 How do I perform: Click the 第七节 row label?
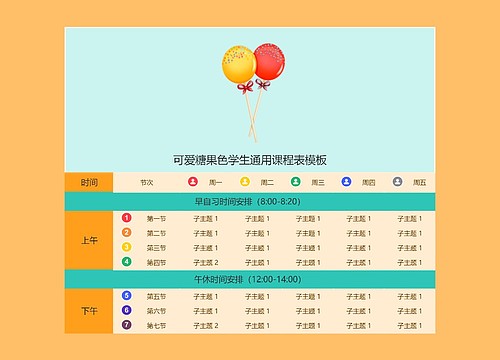(x=156, y=326)
